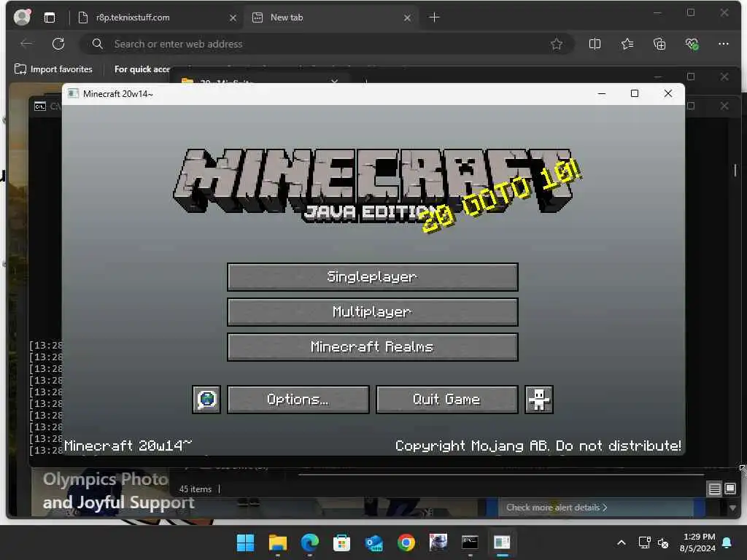Select Minecraft window taskbar icon
747x560 pixels.
(502, 542)
